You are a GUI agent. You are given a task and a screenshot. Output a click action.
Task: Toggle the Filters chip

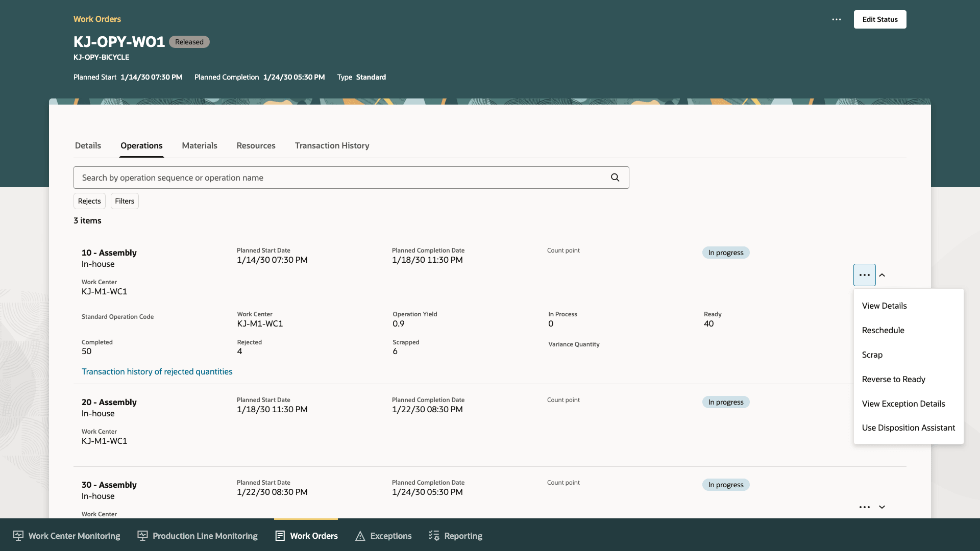[x=124, y=201]
